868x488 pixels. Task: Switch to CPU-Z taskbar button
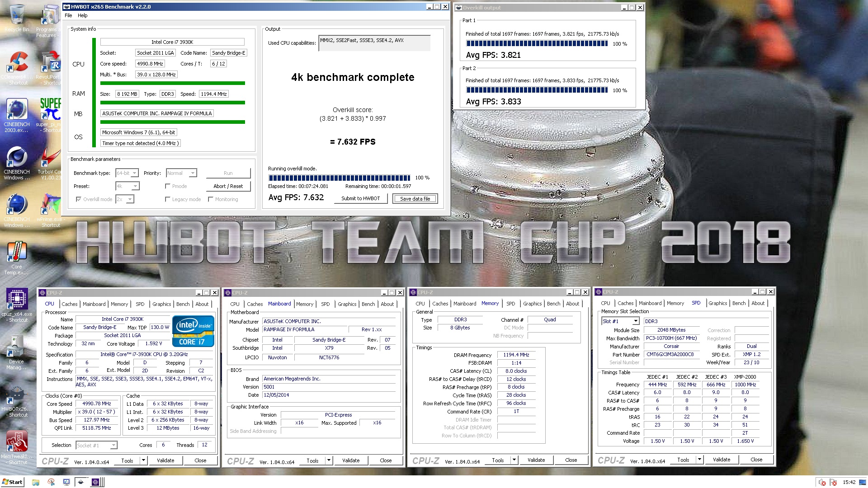[96, 482]
